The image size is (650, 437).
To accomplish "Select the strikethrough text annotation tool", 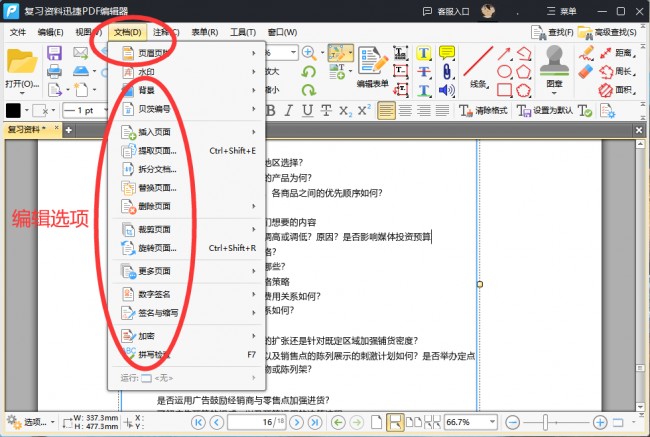I will coord(423,72).
